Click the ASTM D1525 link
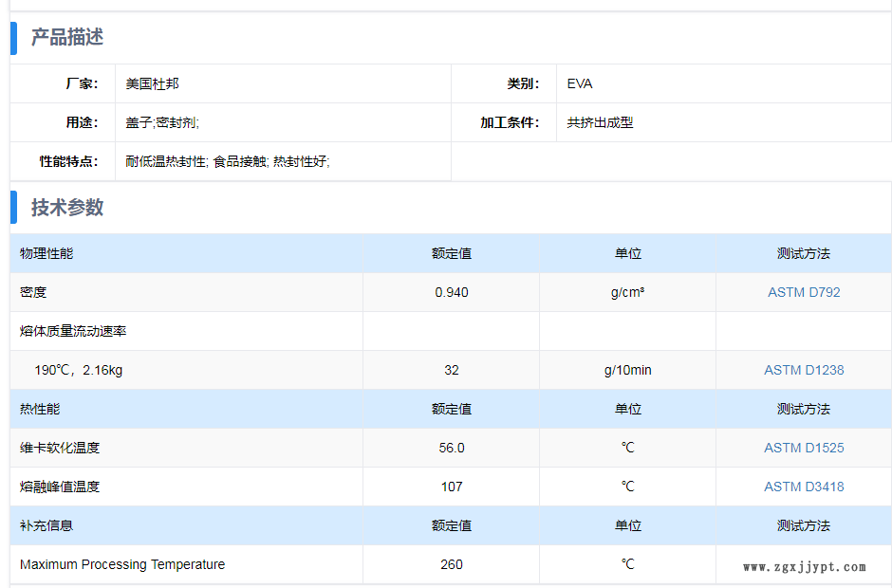892x588 pixels. coord(804,448)
